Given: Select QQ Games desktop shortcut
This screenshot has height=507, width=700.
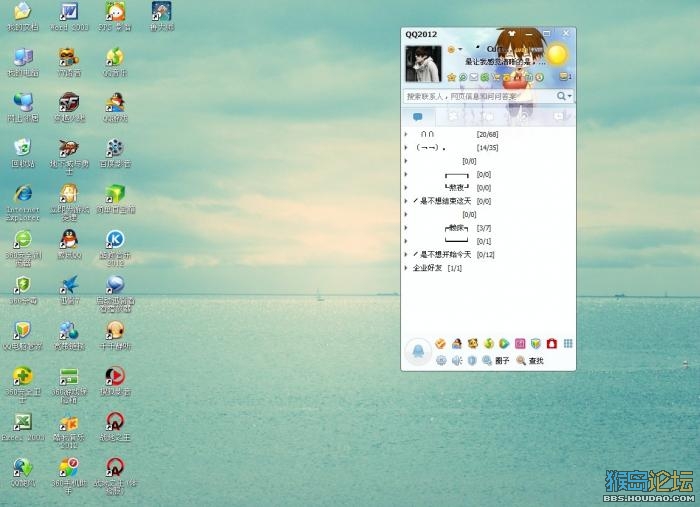Looking at the screenshot, I should coord(115,107).
